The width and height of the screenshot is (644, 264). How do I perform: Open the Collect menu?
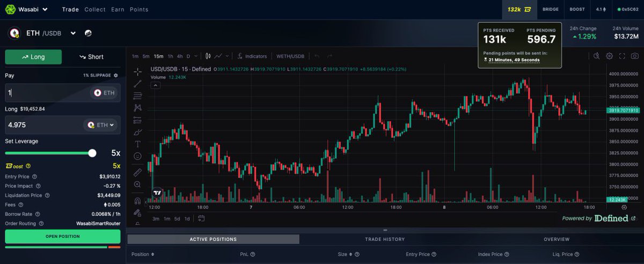[95, 10]
